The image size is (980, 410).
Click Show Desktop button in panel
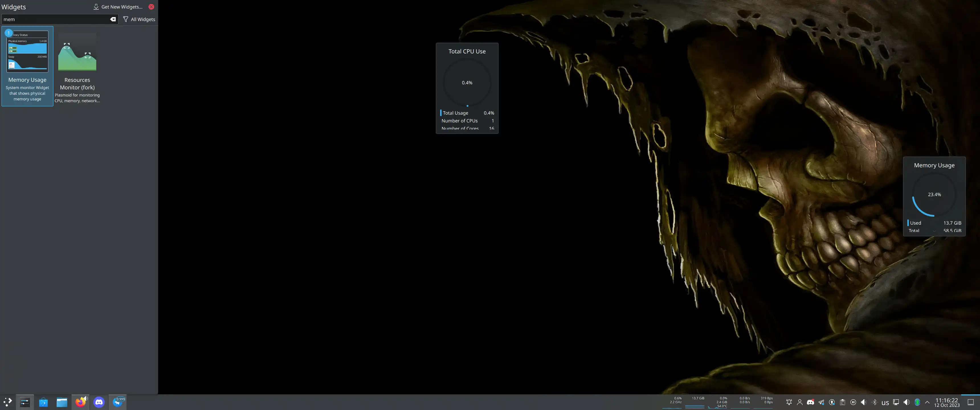tap(971, 402)
